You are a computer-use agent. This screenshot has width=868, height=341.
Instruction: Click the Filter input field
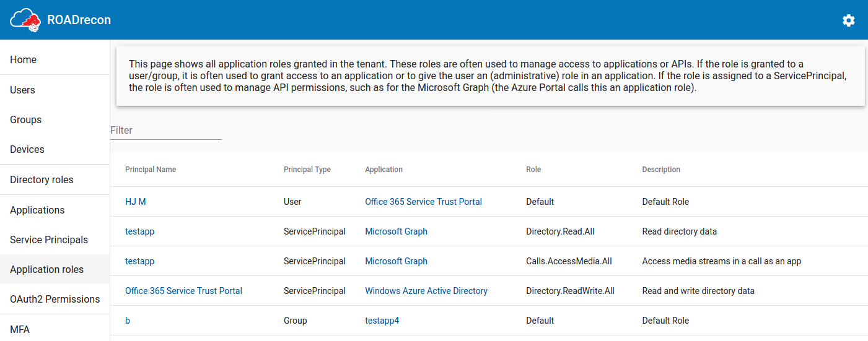click(x=166, y=130)
